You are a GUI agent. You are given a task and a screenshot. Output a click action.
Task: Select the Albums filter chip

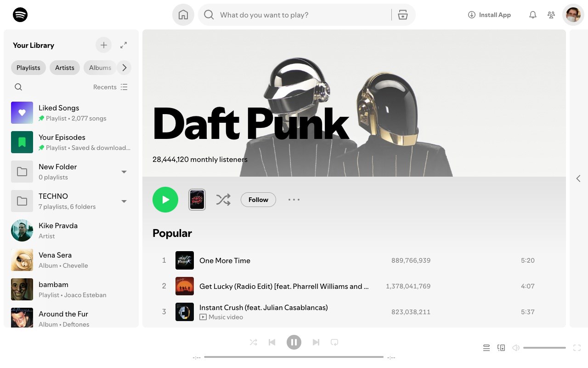(100, 68)
